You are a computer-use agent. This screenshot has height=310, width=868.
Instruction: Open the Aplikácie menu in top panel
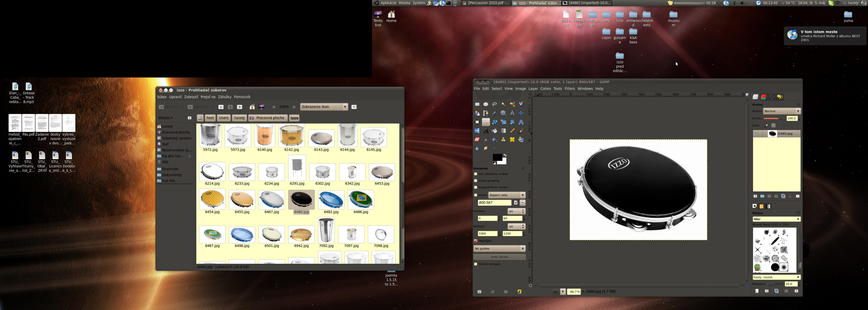(388, 3)
